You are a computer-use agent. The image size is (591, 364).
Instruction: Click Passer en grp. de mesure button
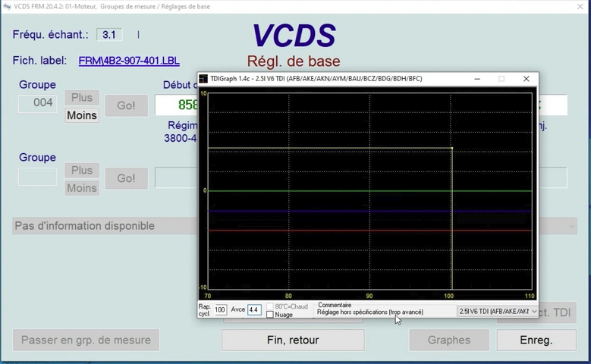[x=86, y=340]
